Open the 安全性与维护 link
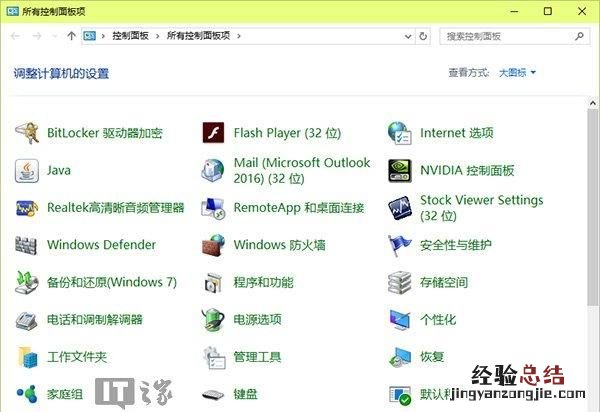The image size is (600, 412). pyautogui.click(x=455, y=245)
